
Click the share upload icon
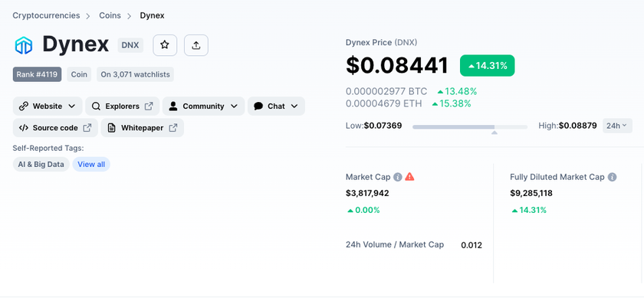[196, 45]
